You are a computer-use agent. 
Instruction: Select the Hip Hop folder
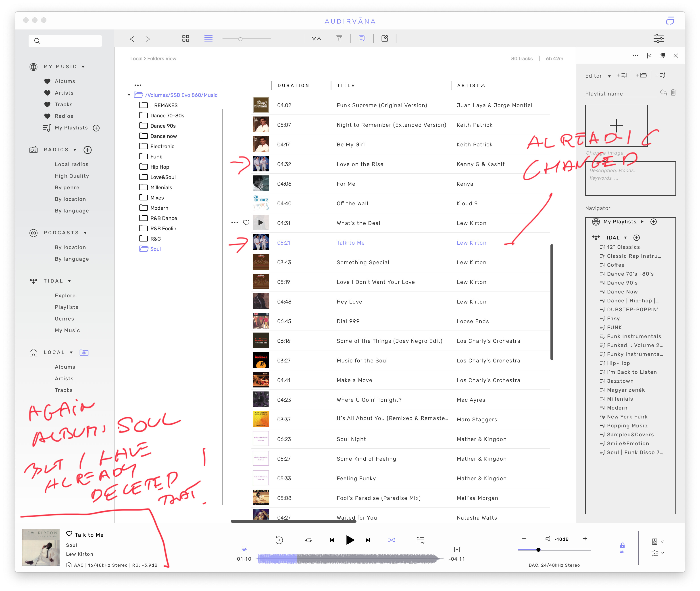pos(160,167)
